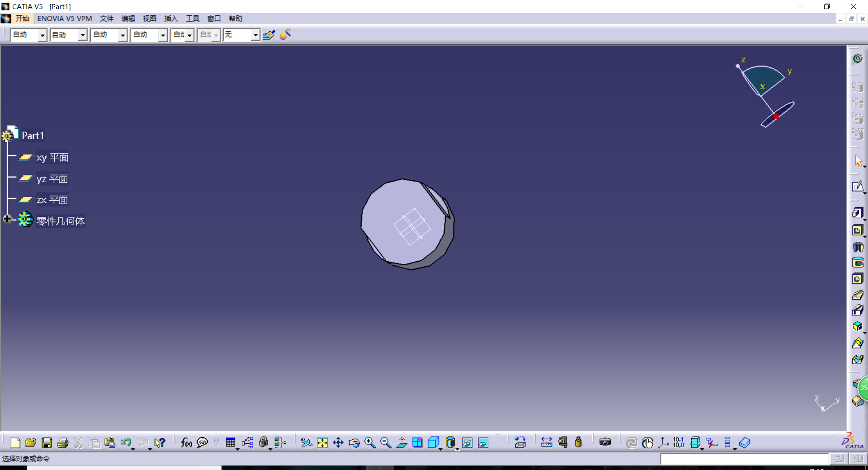868x470 pixels.
Task: Open the Formula f(x) editor
Action: [x=186, y=442]
